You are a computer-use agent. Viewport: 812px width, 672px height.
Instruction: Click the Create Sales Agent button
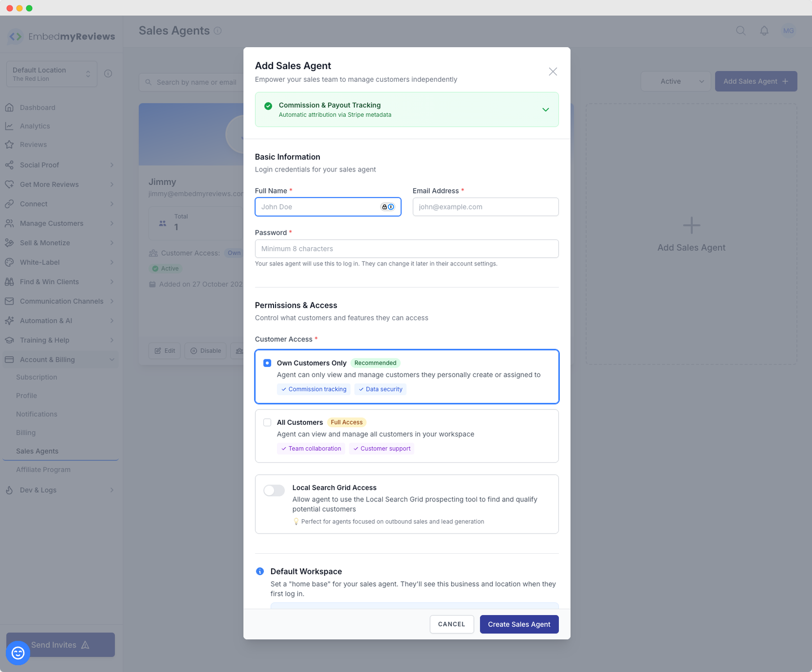click(519, 624)
